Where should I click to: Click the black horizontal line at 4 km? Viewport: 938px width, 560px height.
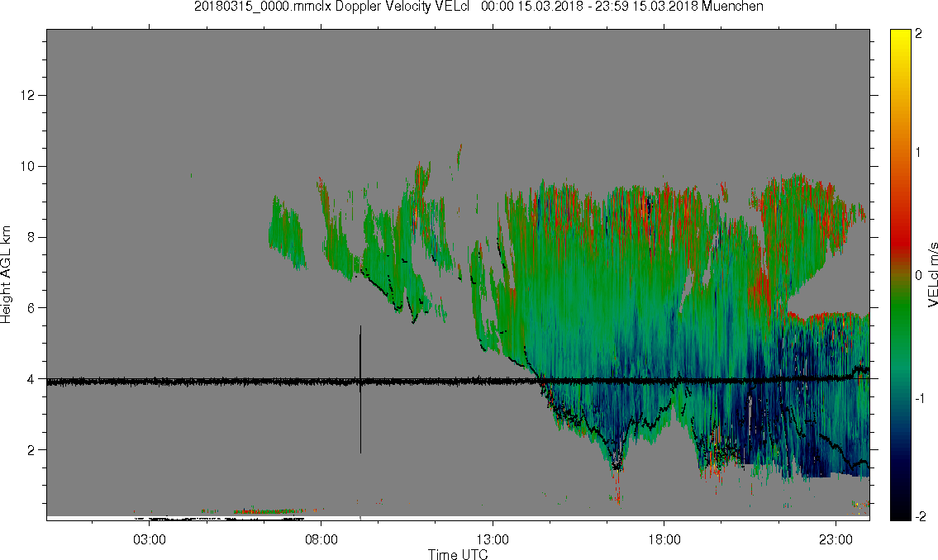458,380
